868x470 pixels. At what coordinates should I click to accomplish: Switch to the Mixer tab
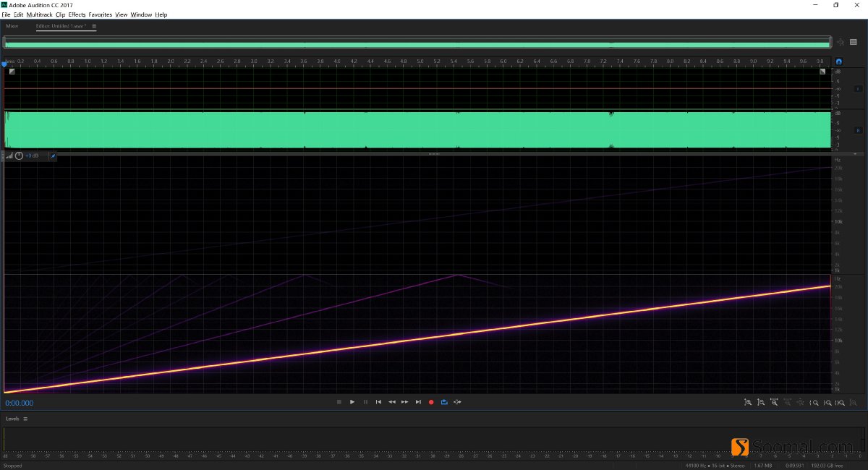coord(12,26)
